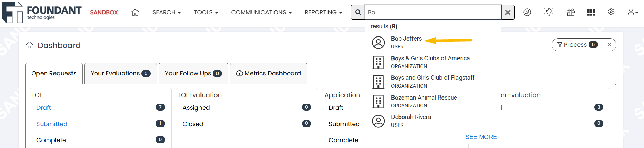The image size is (644, 148).
Task: Expand the TOOLS menu
Action: pyautogui.click(x=206, y=12)
